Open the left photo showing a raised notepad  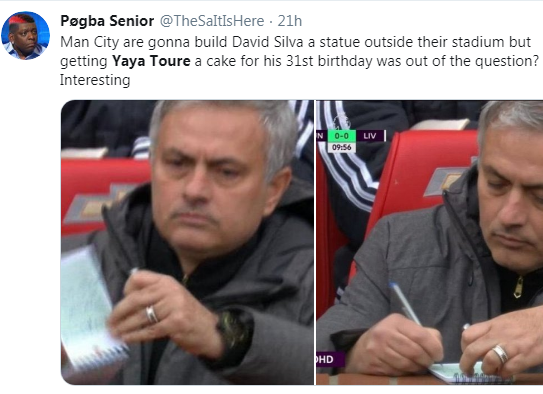click(187, 242)
